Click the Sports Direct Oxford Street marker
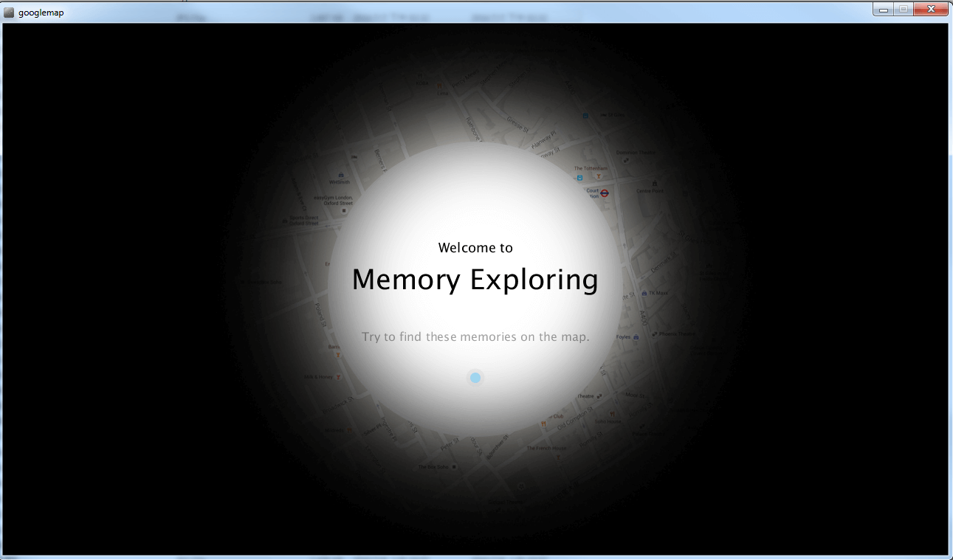The image size is (953, 560). point(285,220)
